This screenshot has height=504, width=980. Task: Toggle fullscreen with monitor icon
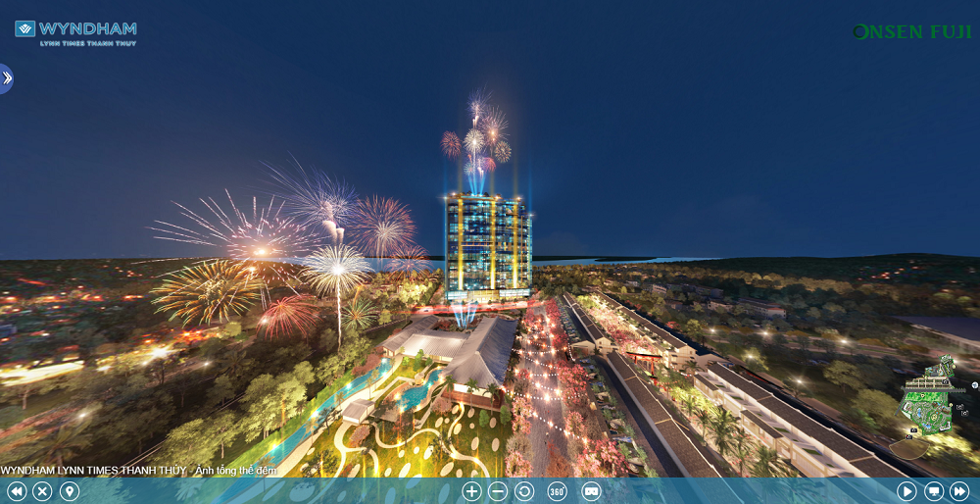pyautogui.click(x=934, y=491)
